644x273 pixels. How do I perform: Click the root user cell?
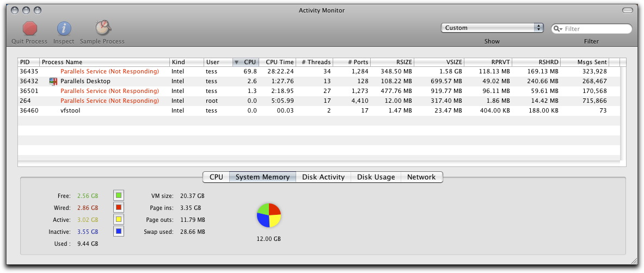coord(212,101)
